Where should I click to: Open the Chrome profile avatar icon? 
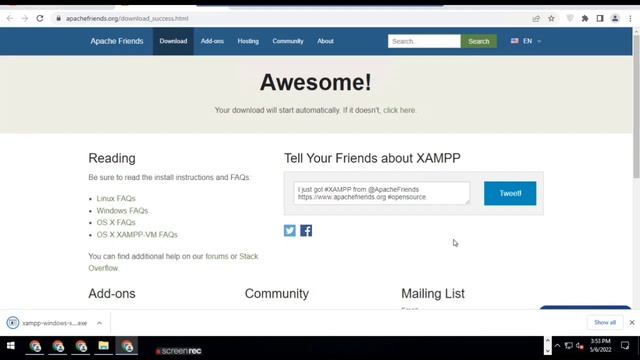click(615, 18)
